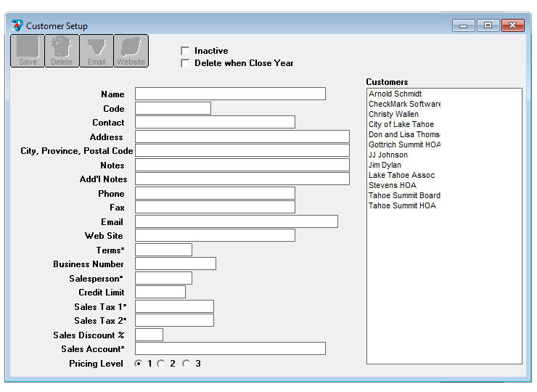Focus the Add'l Notes field

[x=242, y=179]
